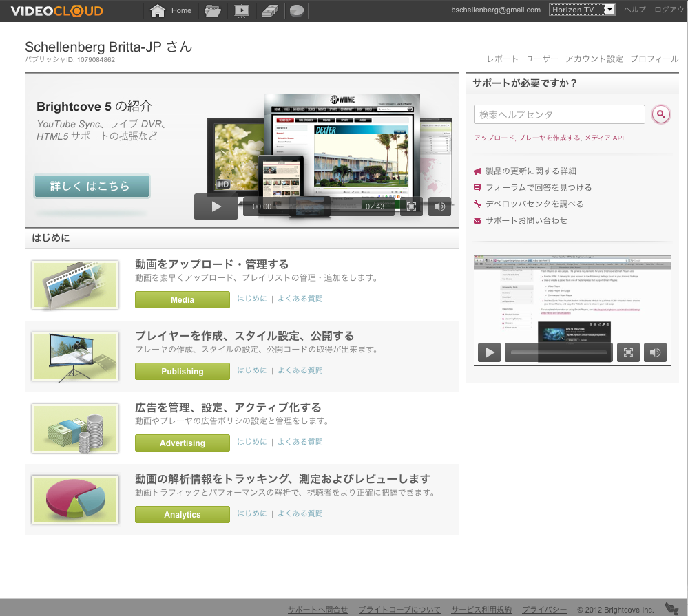The image size is (688, 616).
Task: Open the Horizon TV account dropdown
Action: click(x=582, y=10)
